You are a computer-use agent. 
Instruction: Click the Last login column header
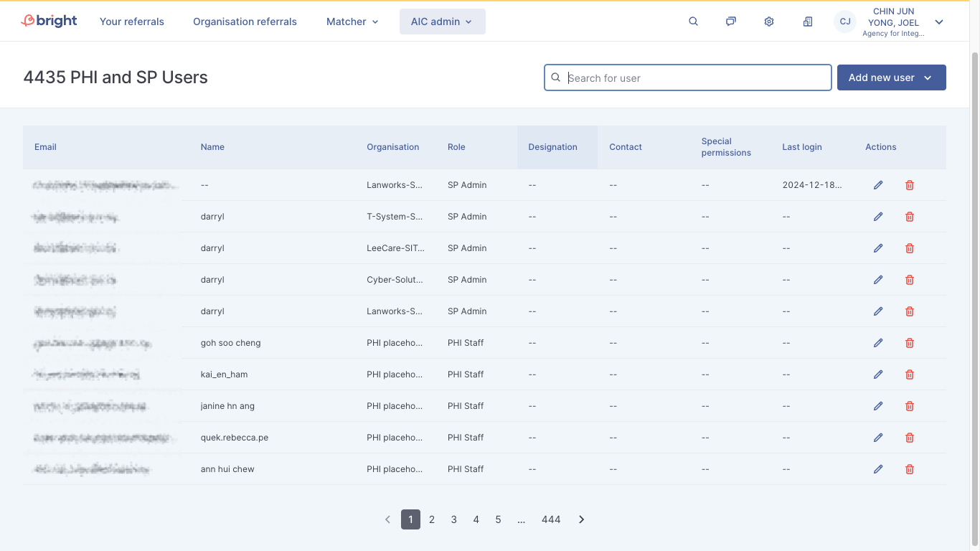click(802, 147)
